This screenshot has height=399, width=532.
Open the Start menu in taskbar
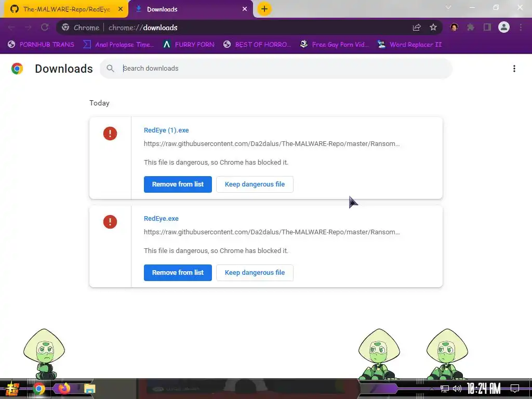point(12,389)
